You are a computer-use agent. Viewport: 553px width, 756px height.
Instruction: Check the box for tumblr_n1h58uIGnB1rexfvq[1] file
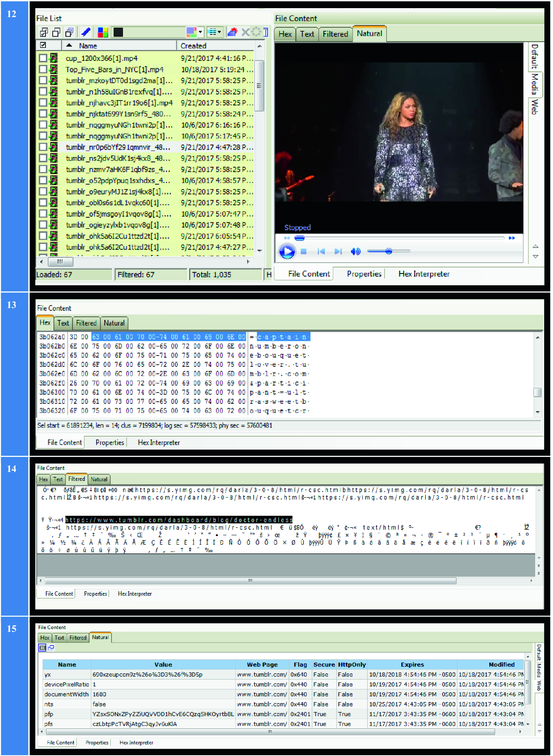[x=43, y=92]
